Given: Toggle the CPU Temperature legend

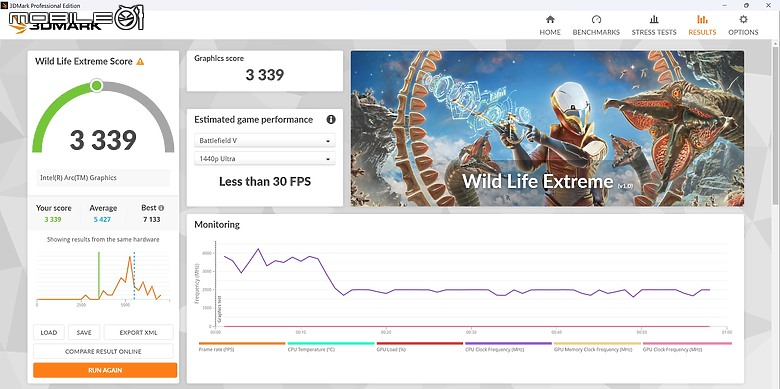Looking at the screenshot, I should click(331, 346).
